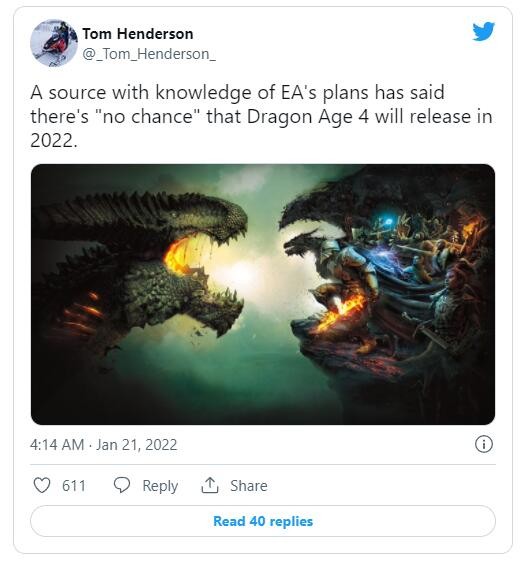Click the share upload arrow icon
526x569 pixels.
click(x=210, y=485)
